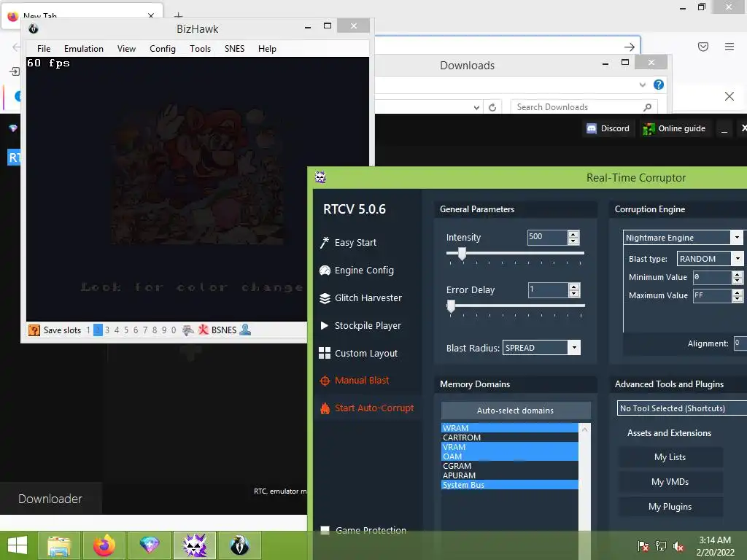Click the Error Delay slider handle
The image size is (747, 560).
point(451,306)
